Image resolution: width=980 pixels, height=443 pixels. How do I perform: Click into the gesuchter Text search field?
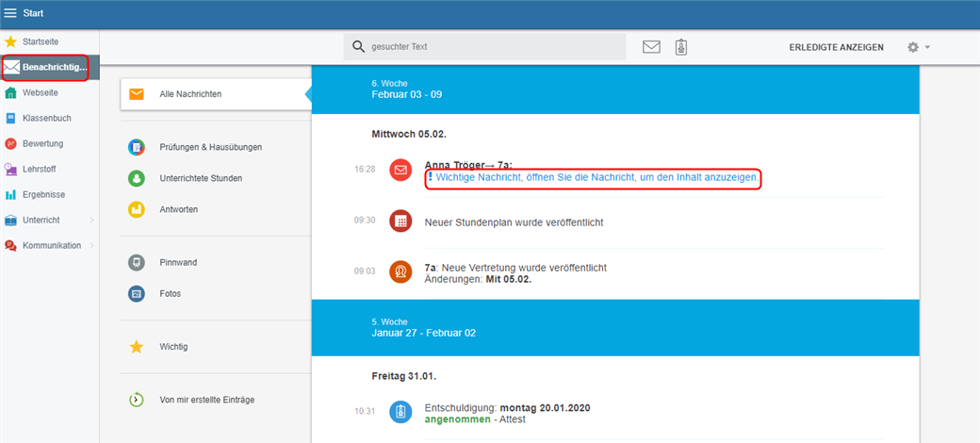click(485, 47)
